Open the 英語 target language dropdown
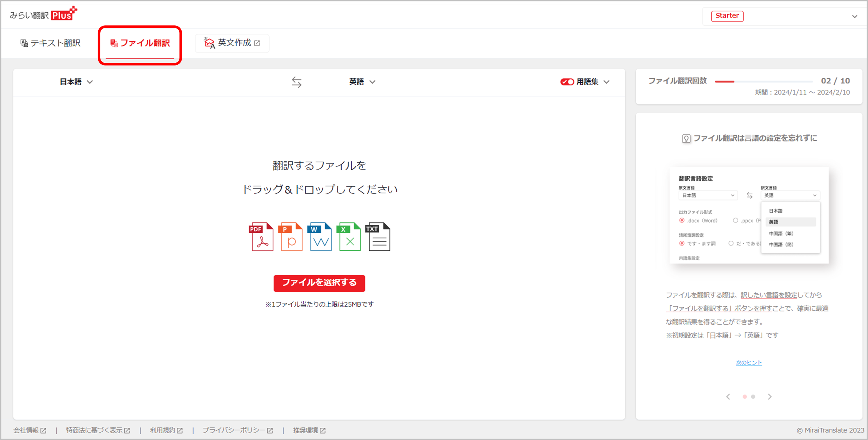Screen dimensions: 868x440 point(362,82)
